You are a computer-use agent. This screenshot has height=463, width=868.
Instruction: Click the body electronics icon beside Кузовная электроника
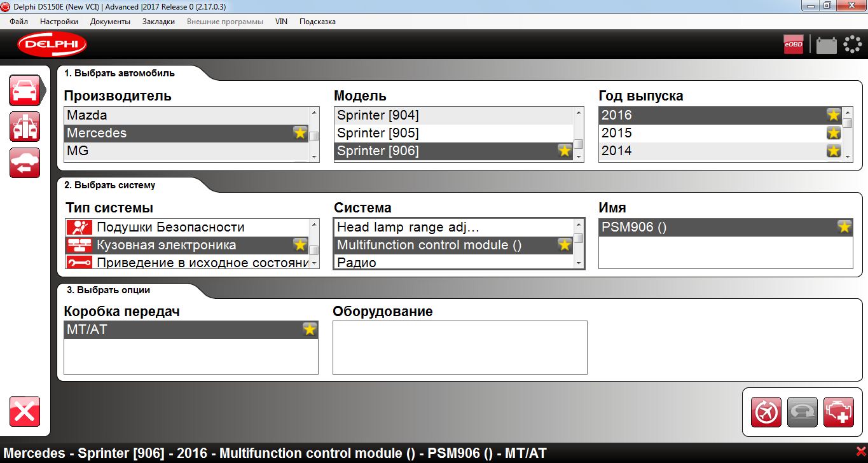[79, 245]
